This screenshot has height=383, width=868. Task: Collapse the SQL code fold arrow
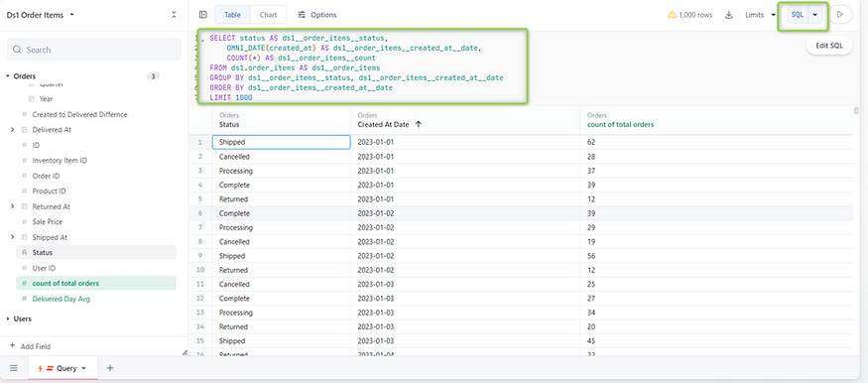(203, 40)
